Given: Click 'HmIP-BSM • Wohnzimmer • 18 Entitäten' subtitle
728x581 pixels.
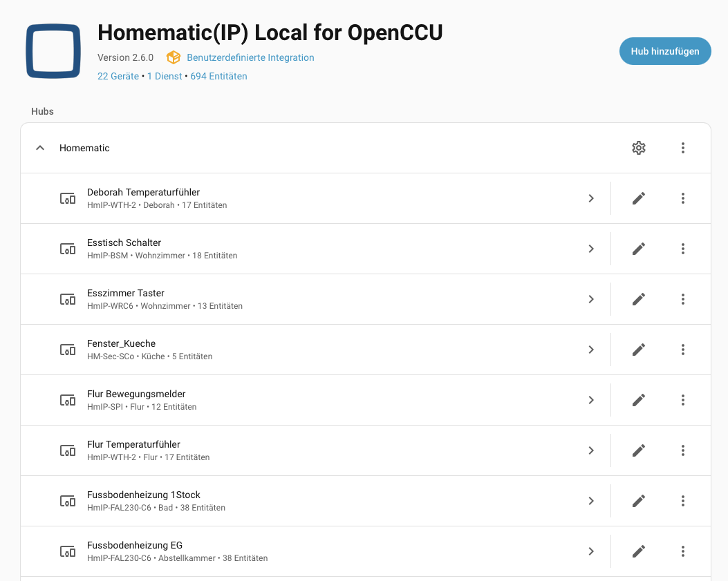Looking at the screenshot, I should tap(162, 256).
